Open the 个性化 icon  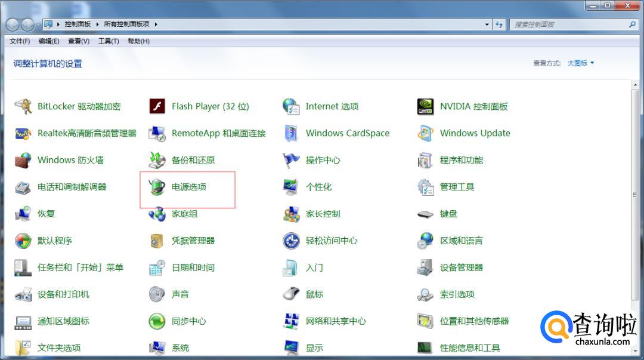point(291,187)
